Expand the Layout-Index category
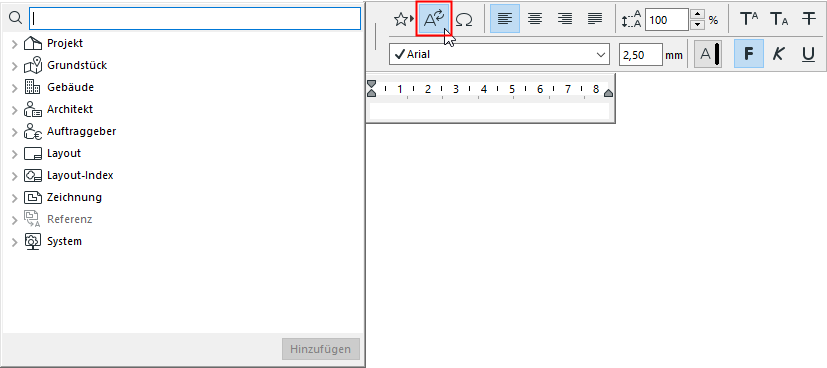Image resolution: width=827 pixels, height=368 pixels. [x=14, y=176]
